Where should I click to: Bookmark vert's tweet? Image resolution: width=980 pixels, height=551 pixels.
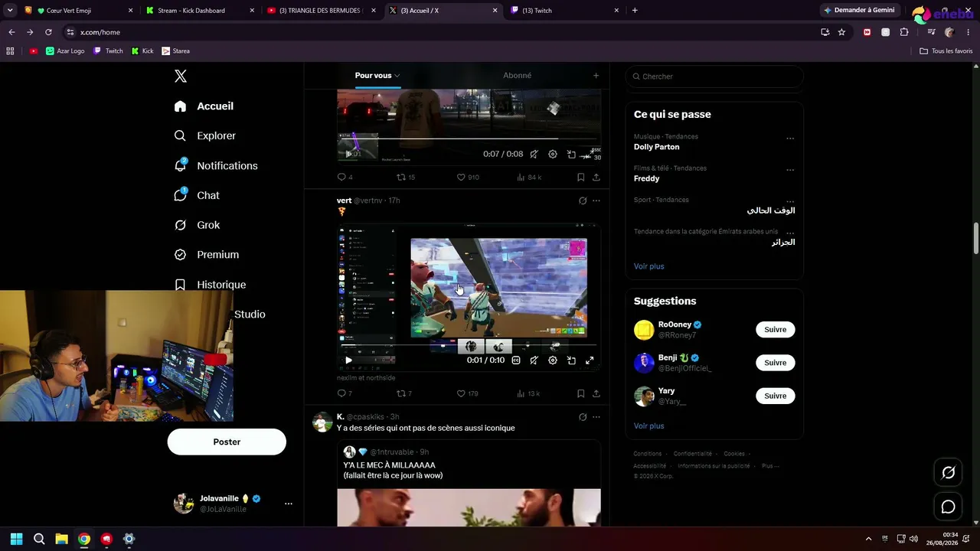coord(581,393)
